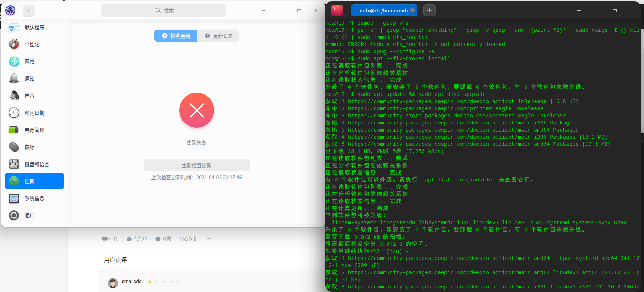Click the '获取:1 ... apricot InRelease [16.8 kB]' line
The width and height of the screenshot is (644, 292).
click(x=452, y=101)
